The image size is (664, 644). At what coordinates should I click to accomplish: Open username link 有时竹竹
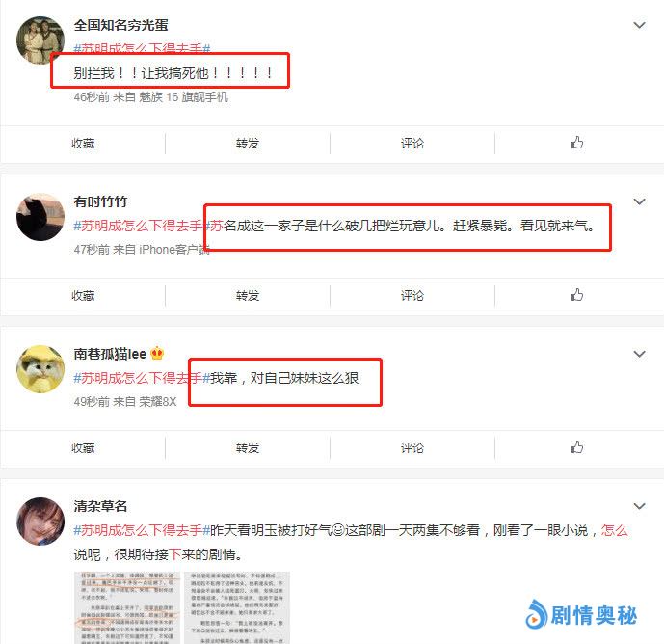pyautogui.click(x=100, y=201)
